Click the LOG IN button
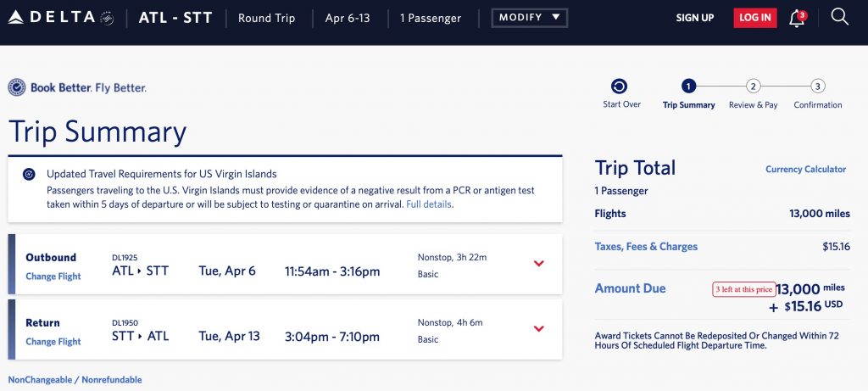Screen dimensions: 868x391 pyautogui.click(x=754, y=18)
